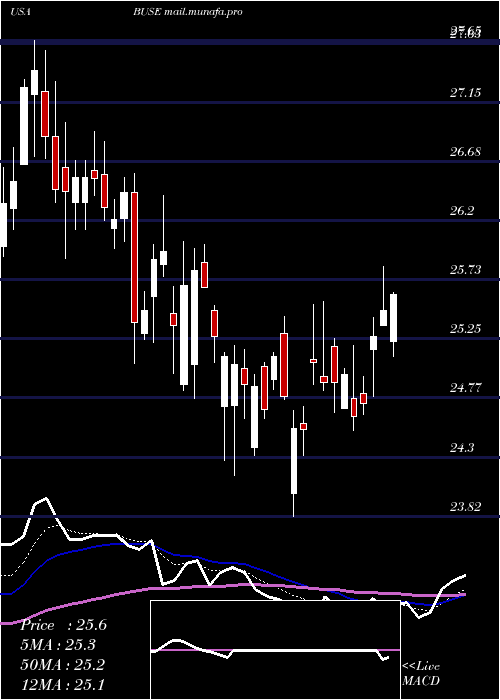Click the USA market label
Screen dimensions: 500x700
(21, 12)
